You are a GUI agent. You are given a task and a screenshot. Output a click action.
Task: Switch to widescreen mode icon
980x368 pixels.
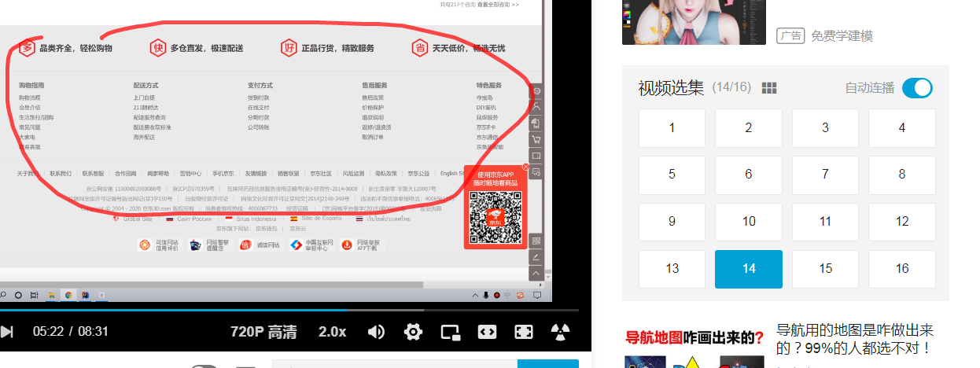tap(487, 331)
